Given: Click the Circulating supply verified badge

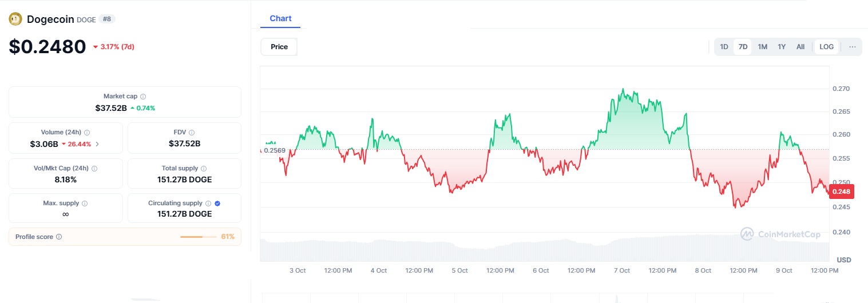Looking at the screenshot, I should (x=217, y=204).
